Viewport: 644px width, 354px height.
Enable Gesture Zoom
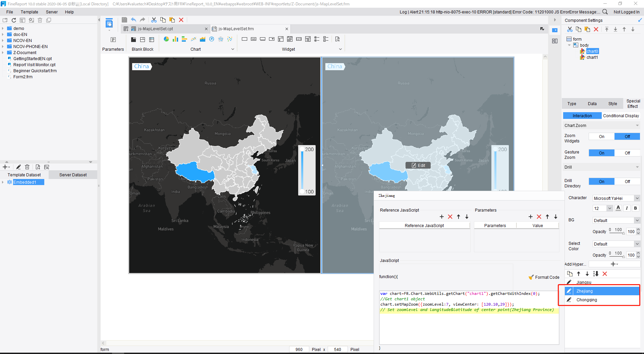[x=602, y=153]
